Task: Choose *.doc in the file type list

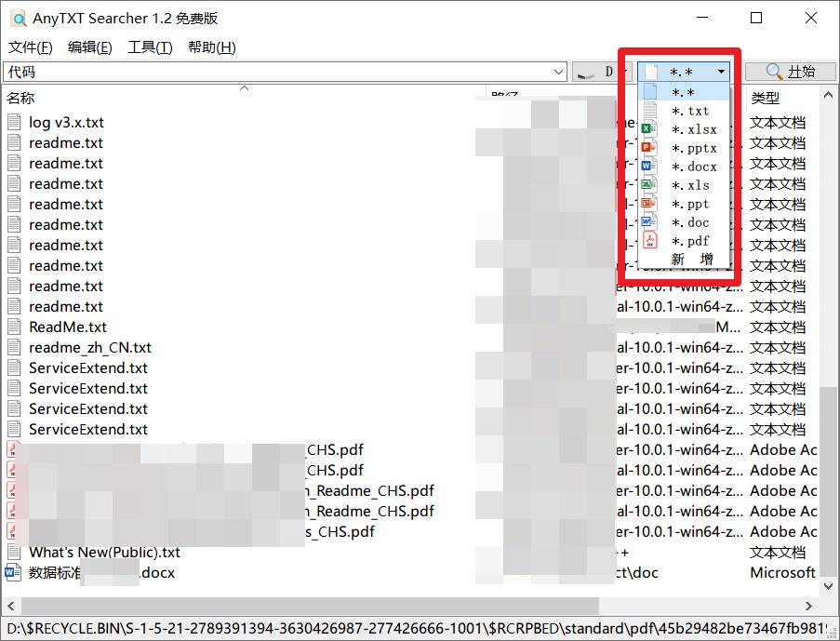Action: click(684, 222)
